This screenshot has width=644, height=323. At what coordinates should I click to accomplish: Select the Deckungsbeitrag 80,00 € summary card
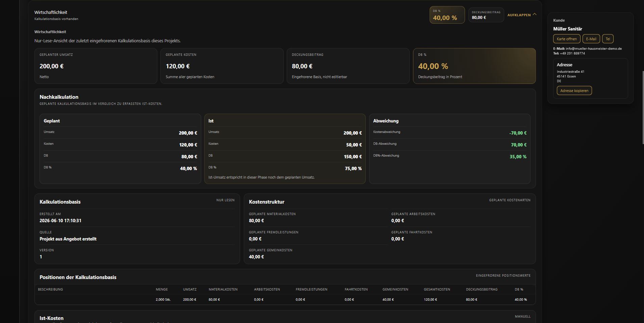[x=348, y=66]
